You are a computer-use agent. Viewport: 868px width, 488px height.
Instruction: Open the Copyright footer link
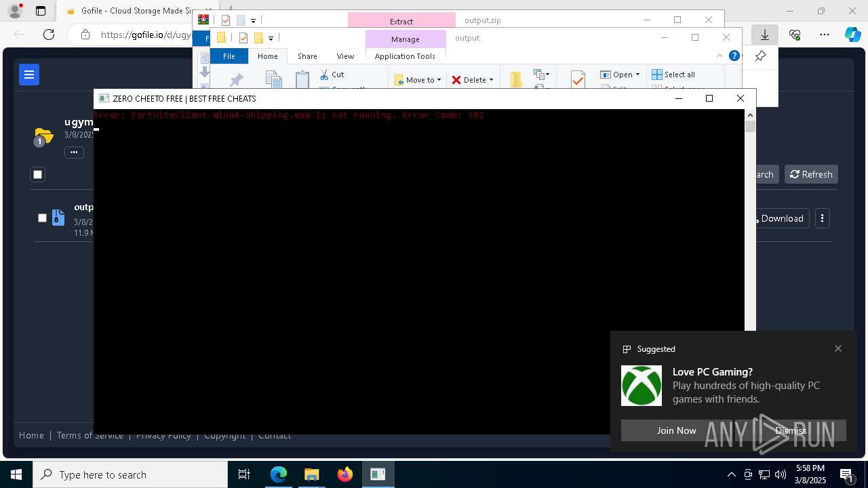pyautogui.click(x=224, y=435)
